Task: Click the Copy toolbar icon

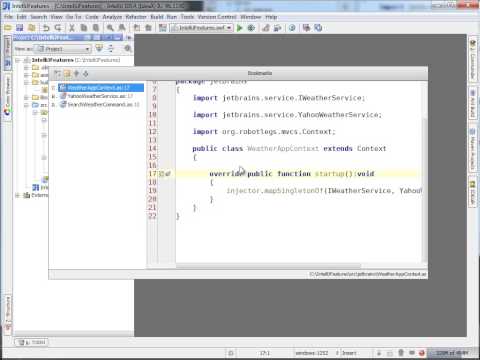Action: click(x=84, y=28)
